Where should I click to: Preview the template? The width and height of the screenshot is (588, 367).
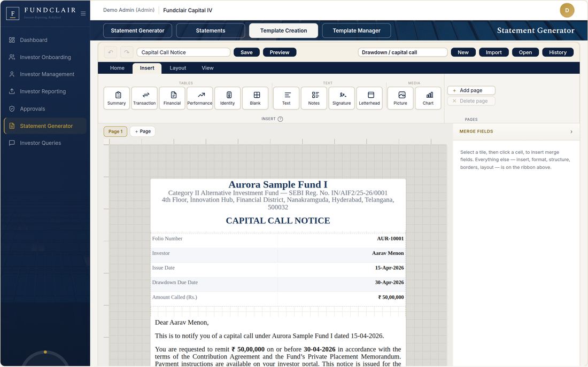280,52
